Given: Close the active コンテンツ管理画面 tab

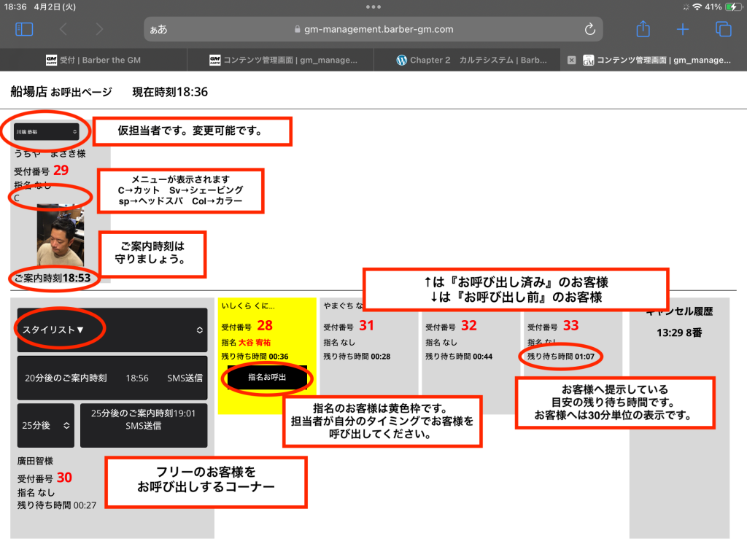Looking at the screenshot, I should (x=572, y=61).
